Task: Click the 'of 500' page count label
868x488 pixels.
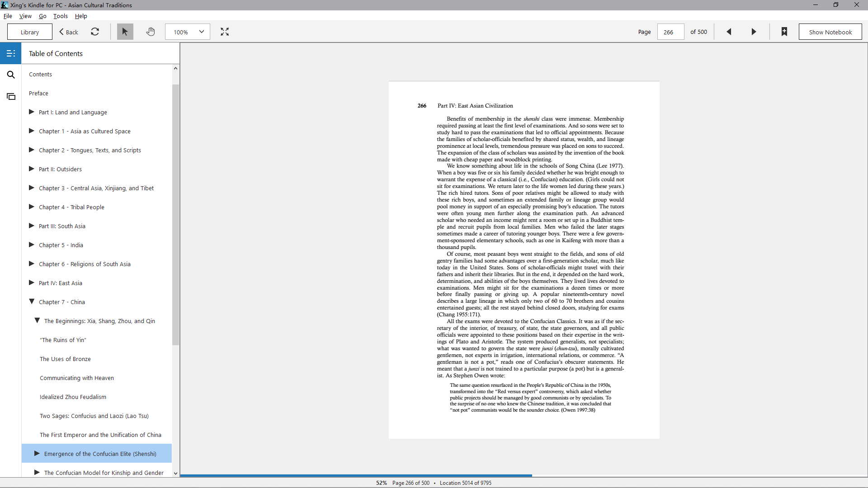Action: [698, 32]
